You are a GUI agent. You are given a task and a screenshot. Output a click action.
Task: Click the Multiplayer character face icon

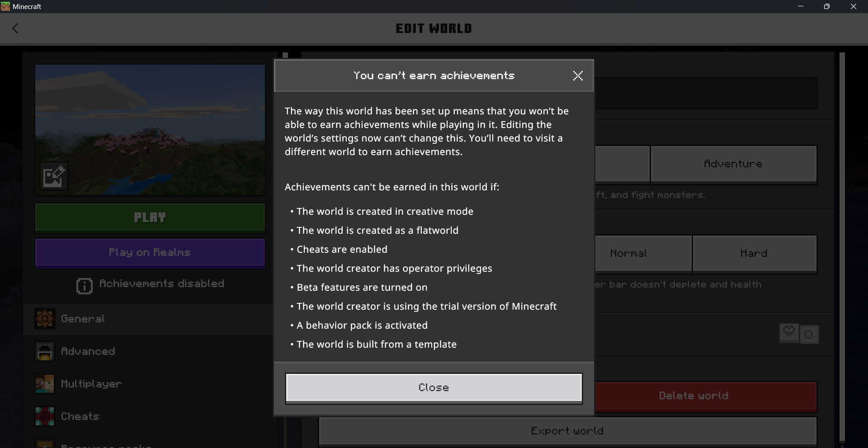click(x=45, y=384)
